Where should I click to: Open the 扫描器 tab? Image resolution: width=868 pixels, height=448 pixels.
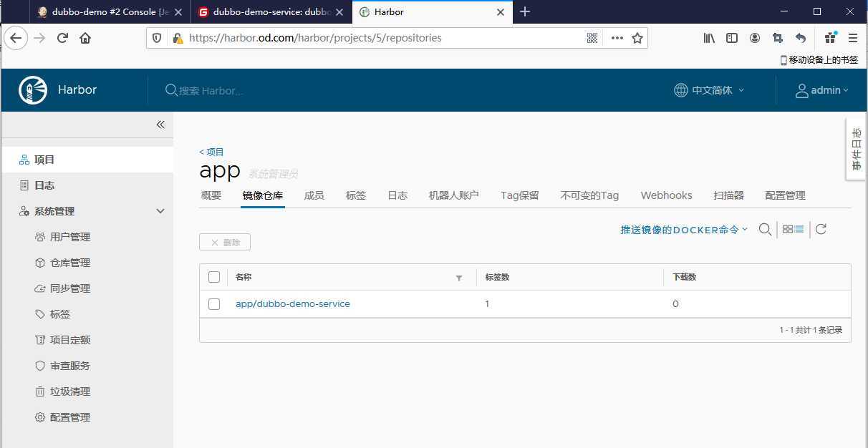pyautogui.click(x=729, y=195)
